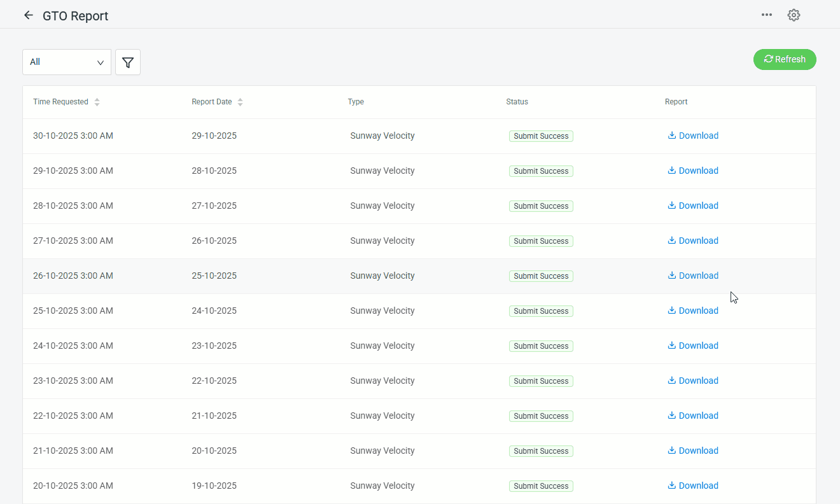Click the funnel filter icon
840x504 pixels.
tap(128, 62)
